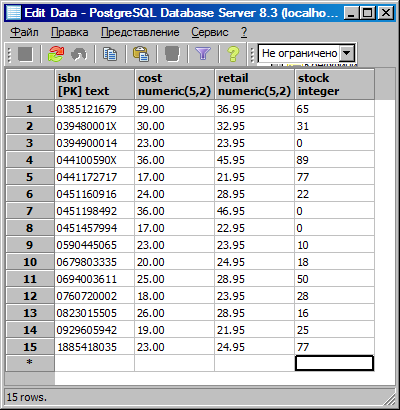
Task: Minimize the Edit Data window
Action: pyautogui.click(x=351, y=13)
